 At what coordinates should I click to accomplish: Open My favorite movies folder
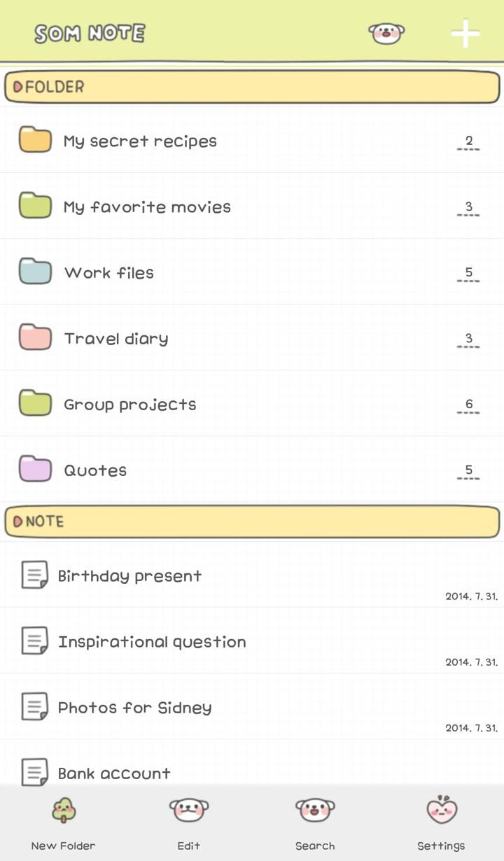tap(252, 206)
